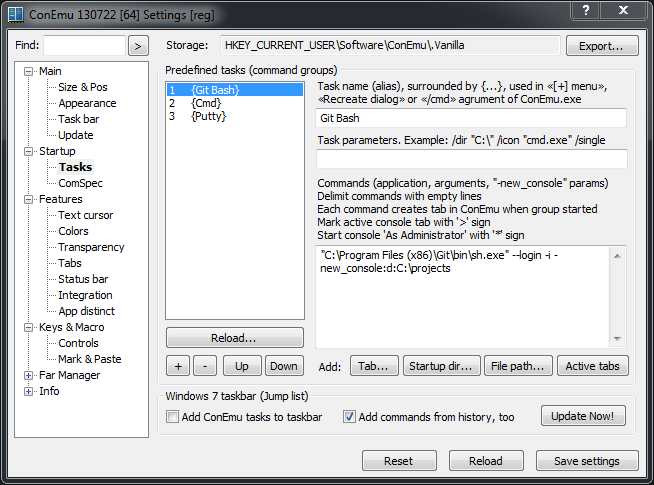Click the Startup dir... button

(442, 366)
